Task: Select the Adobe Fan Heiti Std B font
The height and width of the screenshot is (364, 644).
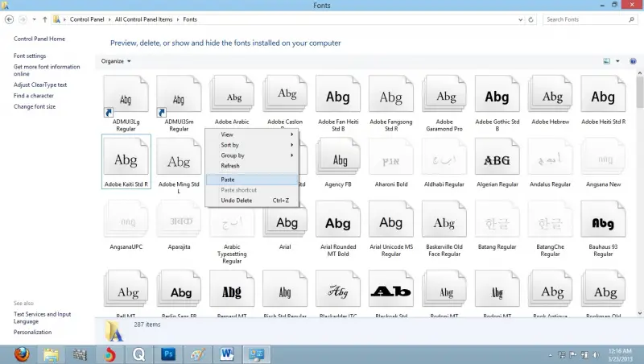Action: point(337,94)
